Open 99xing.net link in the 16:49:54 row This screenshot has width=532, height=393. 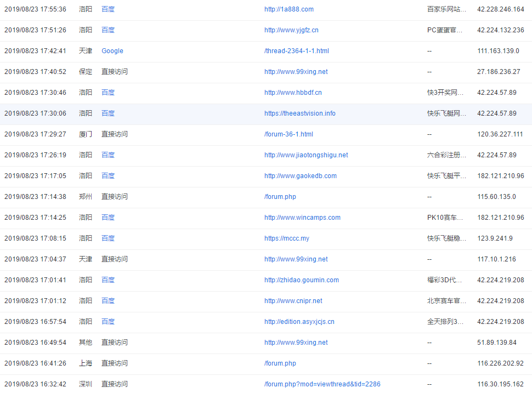pos(296,343)
